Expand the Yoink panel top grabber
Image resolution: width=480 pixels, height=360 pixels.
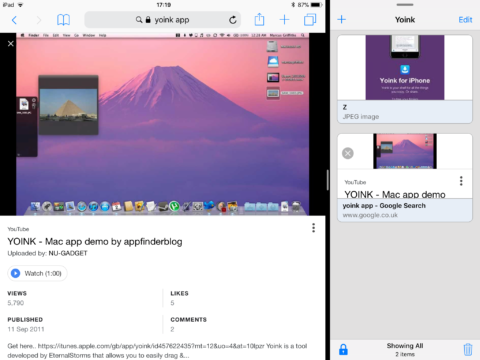click(405, 5)
